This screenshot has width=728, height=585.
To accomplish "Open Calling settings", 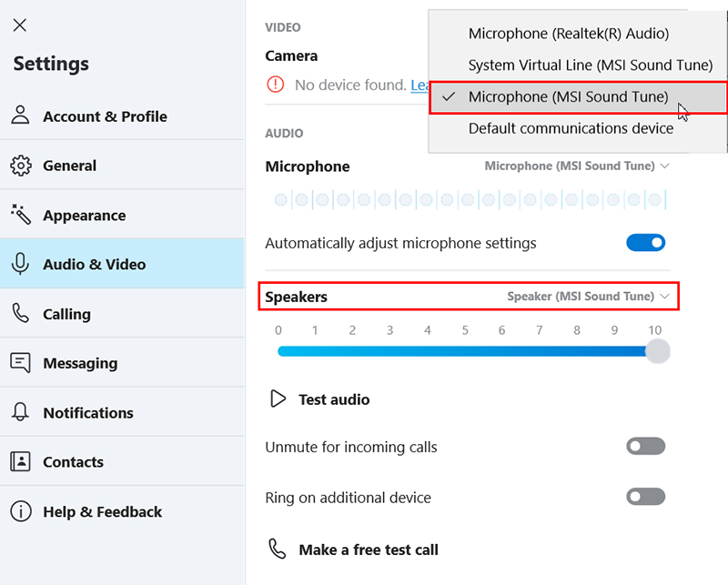I will (x=122, y=313).
